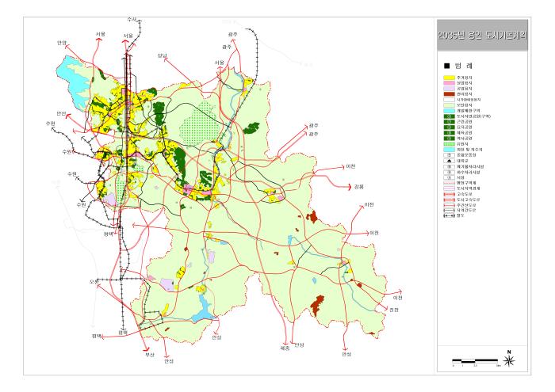Pick the yellow 주거용지 legend swatch
The height and width of the screenshot is (392, 555).
pos(449,78)
